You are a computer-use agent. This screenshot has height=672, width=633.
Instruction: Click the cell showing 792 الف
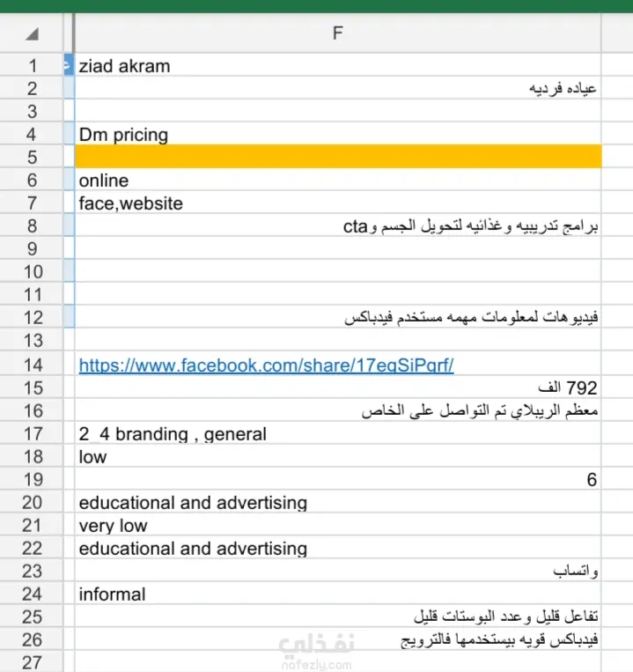(338, 388)
